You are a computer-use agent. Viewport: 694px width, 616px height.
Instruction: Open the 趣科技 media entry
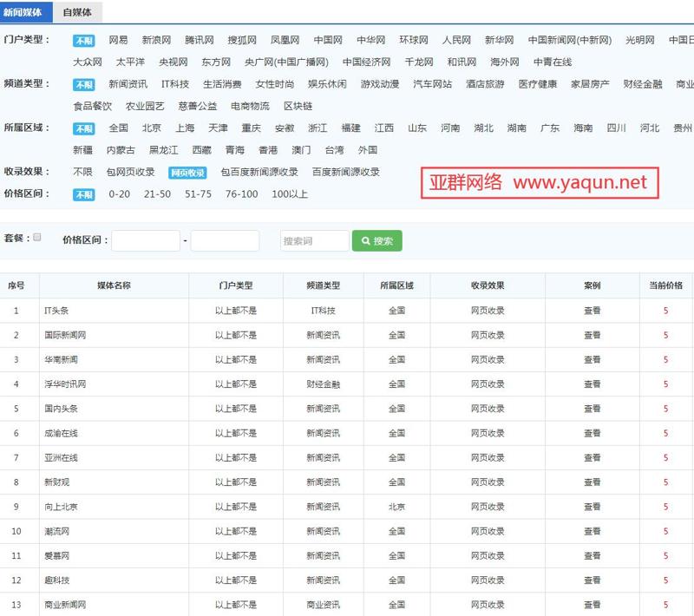coord(56,580)
